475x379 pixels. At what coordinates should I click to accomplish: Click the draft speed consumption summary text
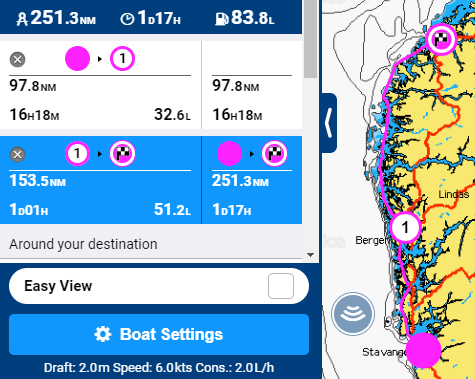click(x=159, y=368)
